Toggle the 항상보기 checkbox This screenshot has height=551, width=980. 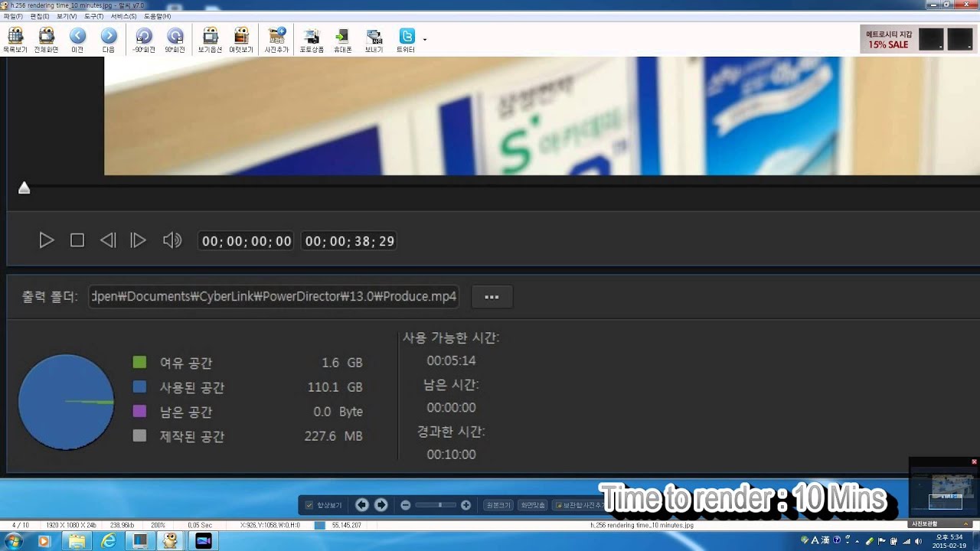pyautogui.click(x=309, y=505)
